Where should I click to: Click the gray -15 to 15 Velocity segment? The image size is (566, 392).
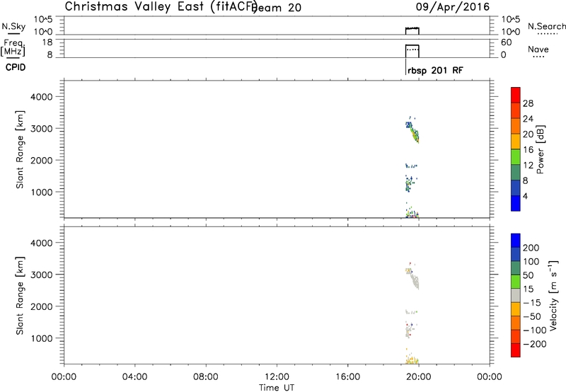point(516,295)
